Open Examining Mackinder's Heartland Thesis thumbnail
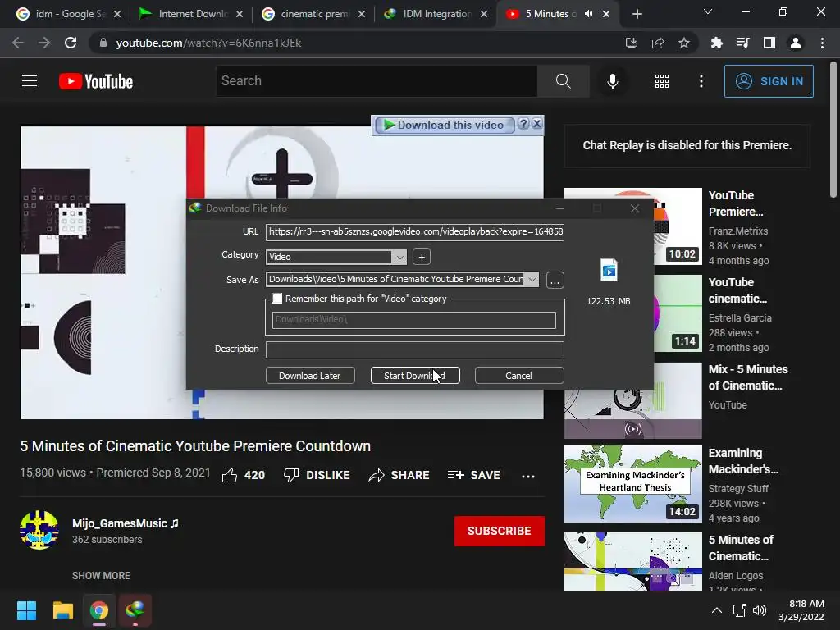The width and height of the screenshot is (840, 630). pyautogui.click(x=632, y=484)
